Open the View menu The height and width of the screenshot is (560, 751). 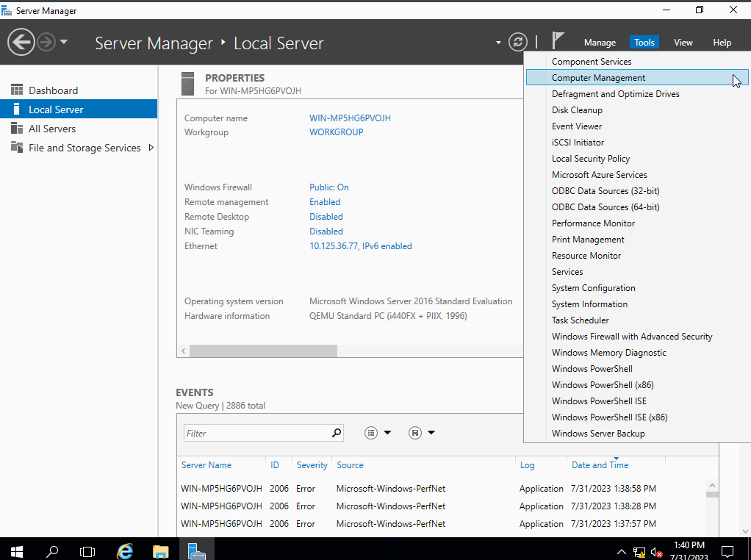(x=683, y=43)
